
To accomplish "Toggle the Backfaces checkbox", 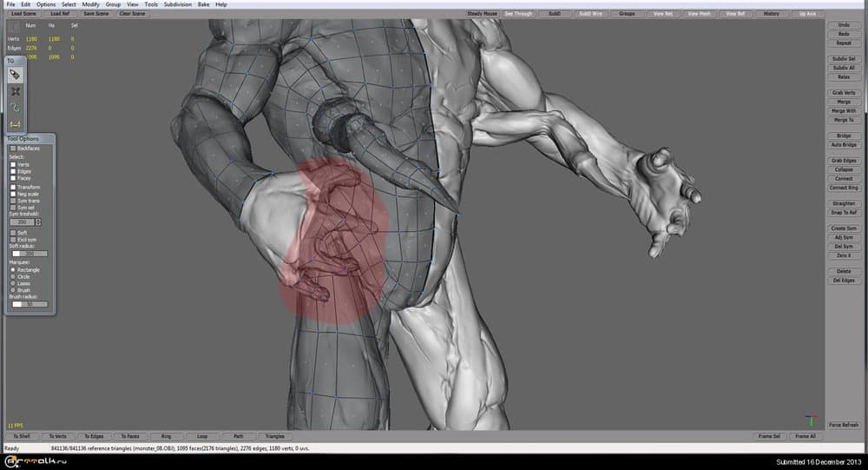I will coord(13,149).
